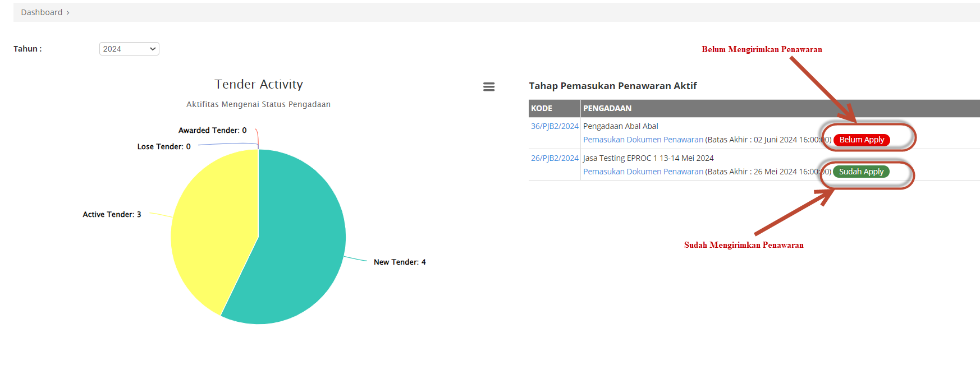Click the Tender Activity chart title
Viewport: 980px width, 379px height.
tap(258, 84)
